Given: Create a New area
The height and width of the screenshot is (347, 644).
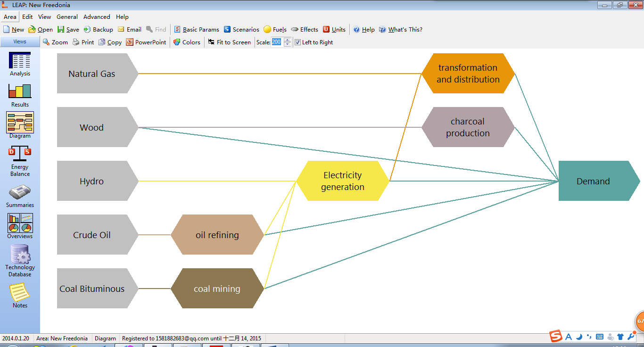Looking at the screenshot, I should 14,29.
